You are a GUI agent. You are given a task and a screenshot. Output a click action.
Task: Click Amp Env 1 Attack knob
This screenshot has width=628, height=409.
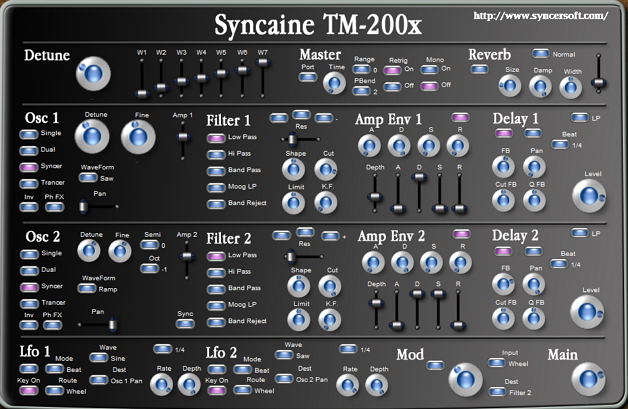pyautogui.click(x=369, y=146)
